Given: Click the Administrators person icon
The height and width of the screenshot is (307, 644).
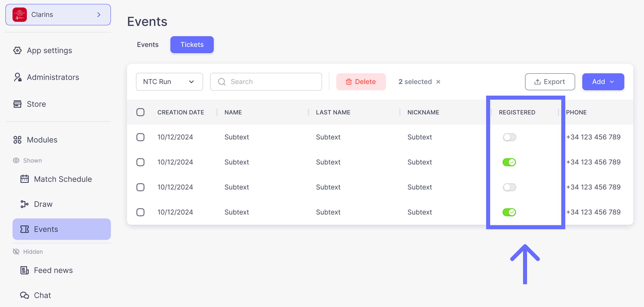Looking at the screenshot, I should (17, 77).
